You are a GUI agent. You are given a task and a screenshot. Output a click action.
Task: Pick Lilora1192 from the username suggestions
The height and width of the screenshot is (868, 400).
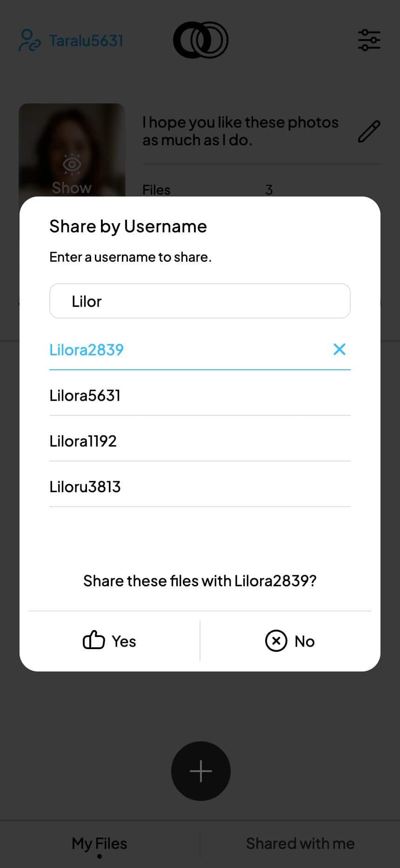(83, 441)
